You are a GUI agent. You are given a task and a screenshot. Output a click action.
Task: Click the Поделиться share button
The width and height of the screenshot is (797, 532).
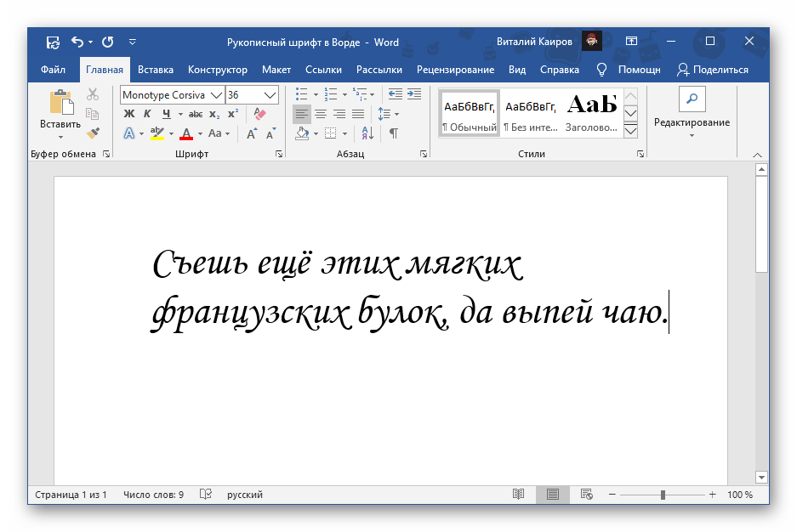pyautogui.click(x=713, y=70)
